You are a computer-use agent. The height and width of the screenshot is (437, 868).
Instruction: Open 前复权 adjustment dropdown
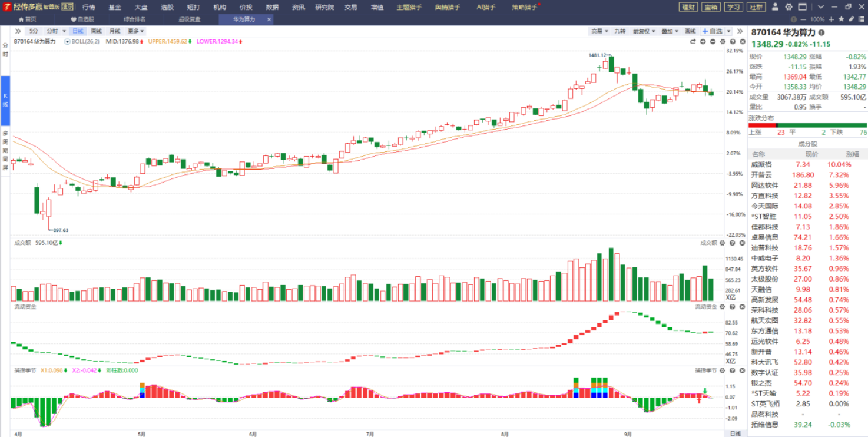[x=644, y=31]
